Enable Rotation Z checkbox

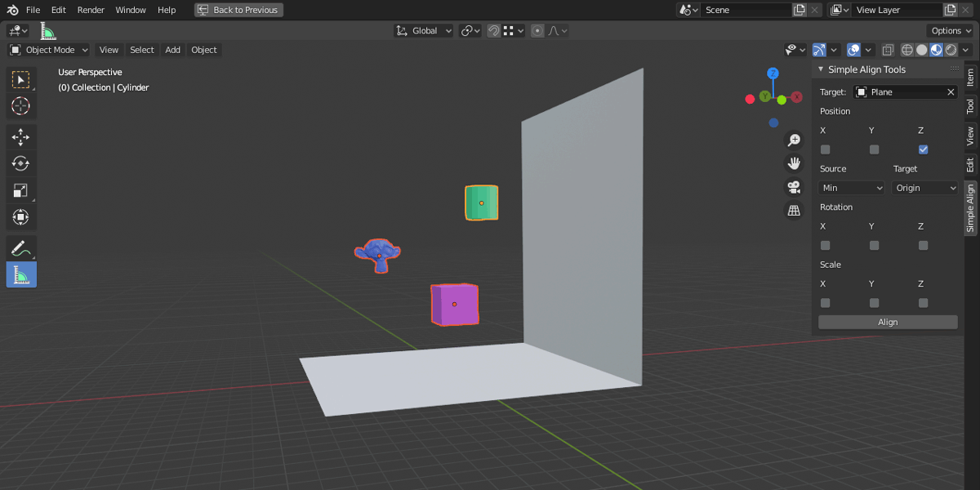[923, 245]
